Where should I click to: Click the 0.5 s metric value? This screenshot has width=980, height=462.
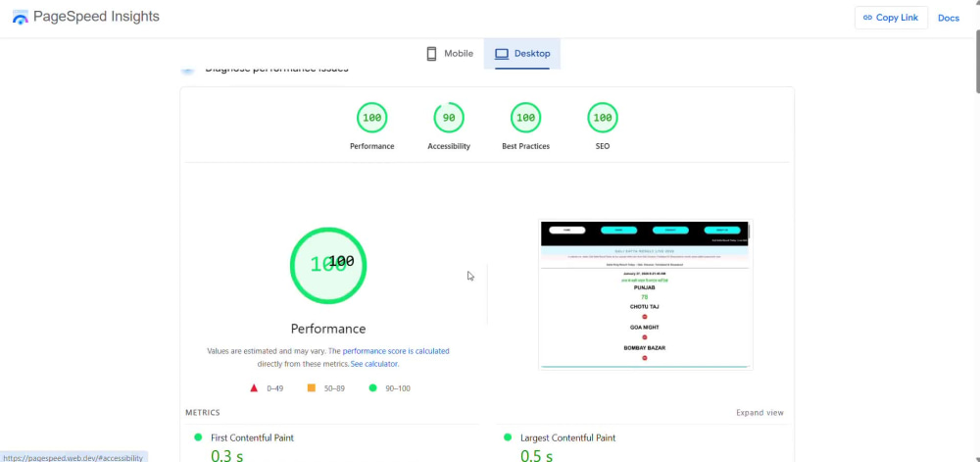pos(536,456)
